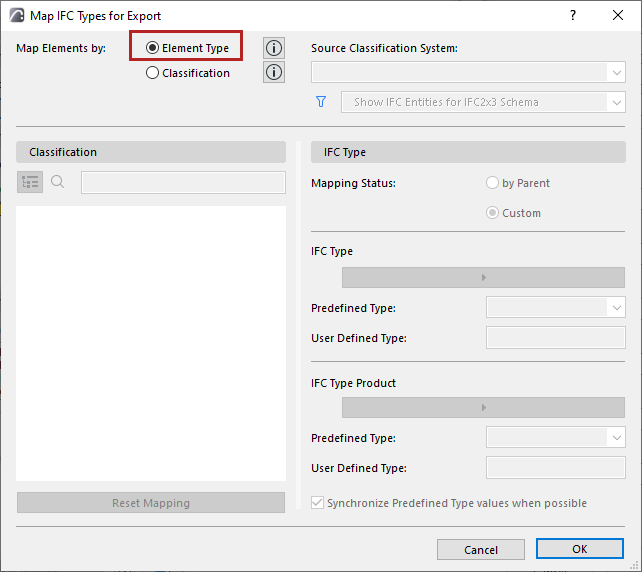This screenshot has height=572, width=642.
Task: Click the classification search magnifier icon
Action: pyautogui.click(x=58, y=182)
